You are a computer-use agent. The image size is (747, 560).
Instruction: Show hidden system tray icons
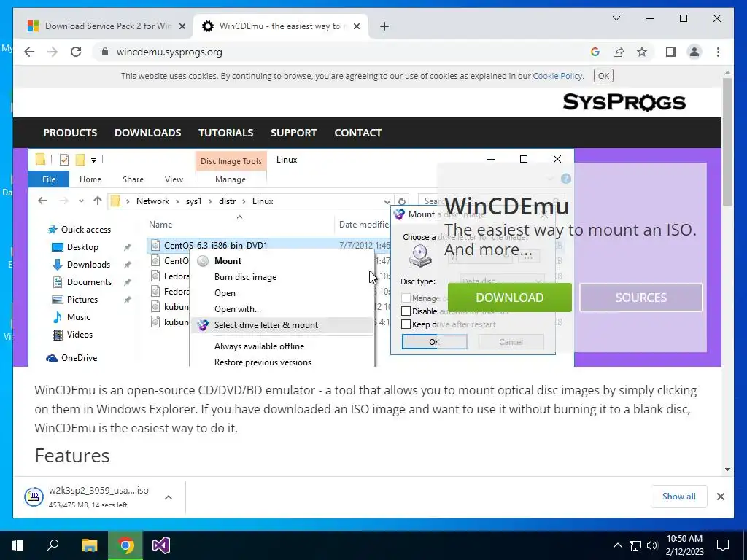(617, 545)
